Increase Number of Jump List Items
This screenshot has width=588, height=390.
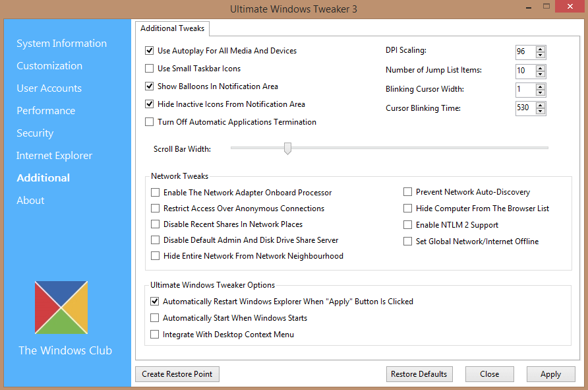540,68
